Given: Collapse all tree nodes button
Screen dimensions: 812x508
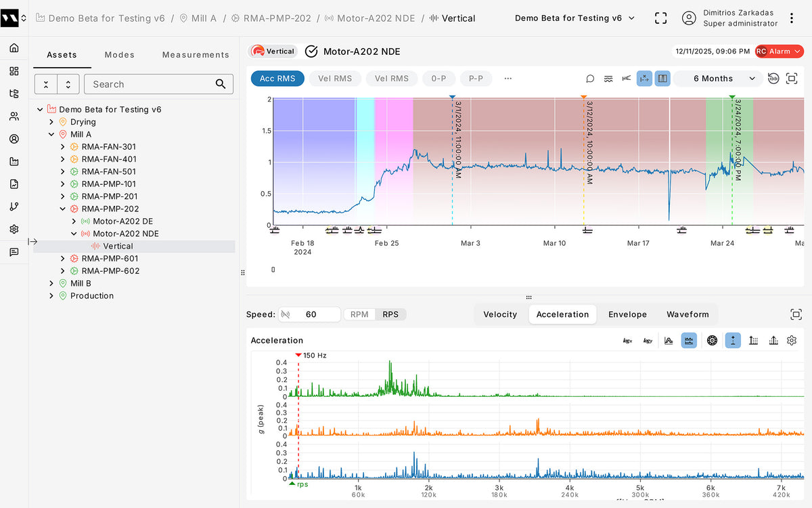Looking at the screenshot, I should pos(46,84).
